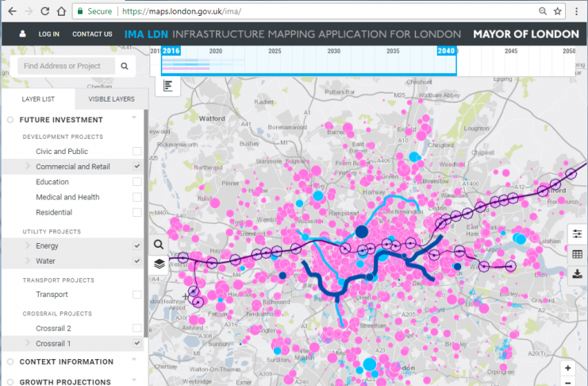Image resolution: width=588 pixels, height=386 pixels.
Task: Bookmark this page with the star
Action: point(558,11)
